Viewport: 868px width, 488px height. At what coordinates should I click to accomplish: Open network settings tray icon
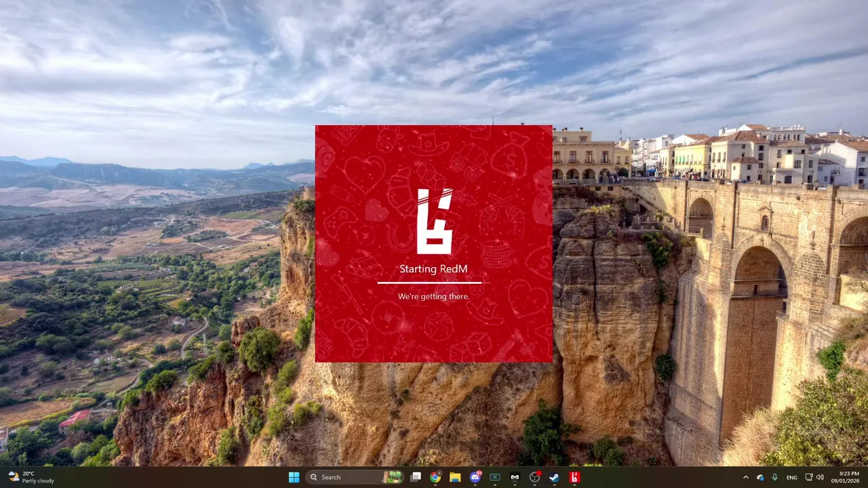point(809,477)
